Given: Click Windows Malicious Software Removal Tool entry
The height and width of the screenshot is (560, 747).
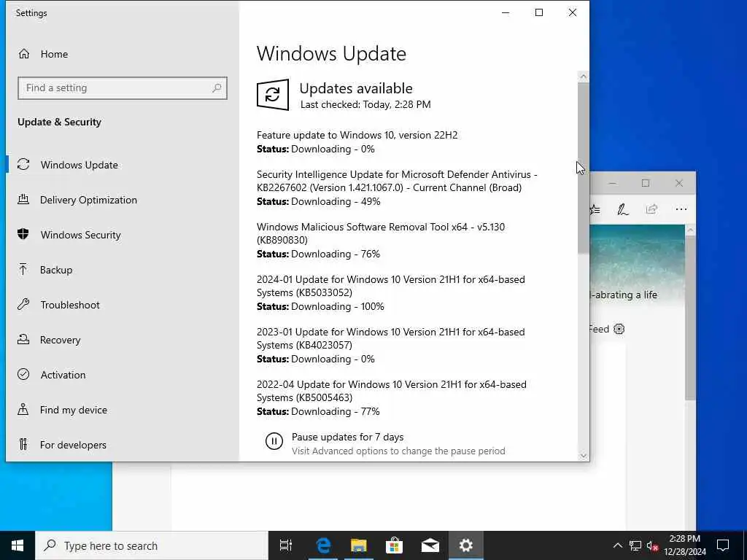Looking at the screenshot, I should click(x=381, y=233).
